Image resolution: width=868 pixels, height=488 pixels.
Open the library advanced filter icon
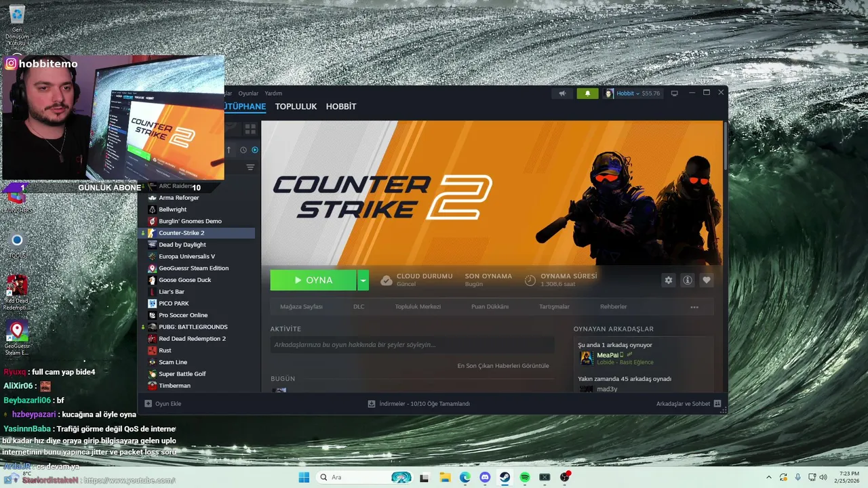tap(250, 167)
